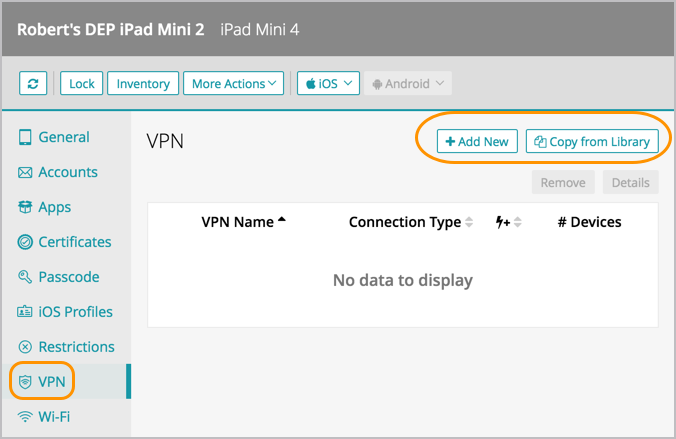Open the Inventory view
Screen dimensions: 676x439
[x=143, y=84]
